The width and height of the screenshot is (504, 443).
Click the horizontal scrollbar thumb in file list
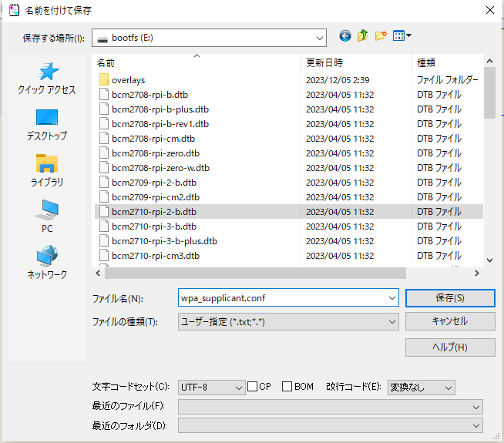coord(255,274)
